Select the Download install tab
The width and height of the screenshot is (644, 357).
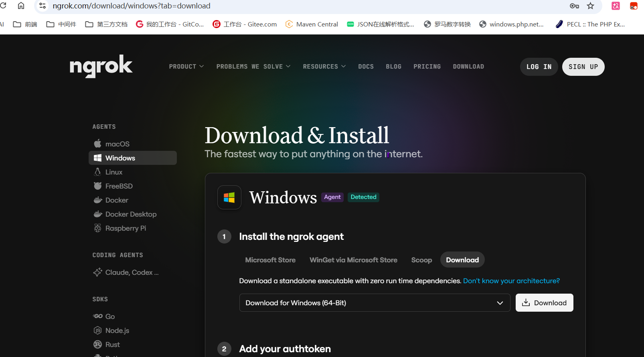[x=462, y=260]
